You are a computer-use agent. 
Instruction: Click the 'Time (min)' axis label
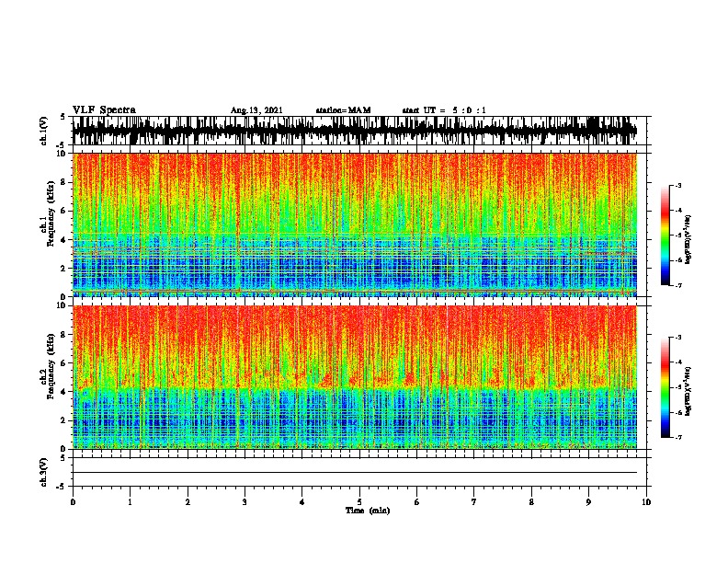[368, 511]
